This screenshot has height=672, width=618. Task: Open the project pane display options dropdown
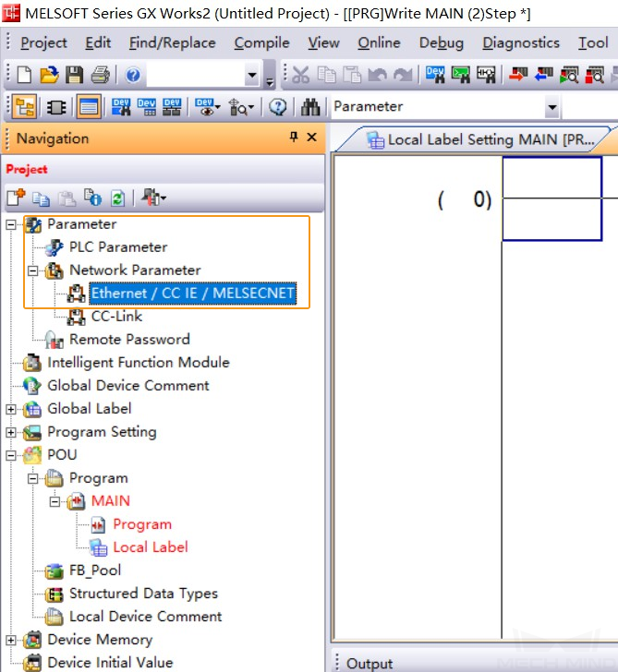153,198
